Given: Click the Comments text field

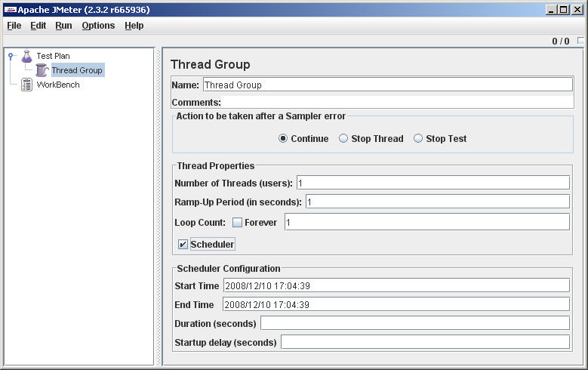Looking at the screenshot, I should click(397, 102).
